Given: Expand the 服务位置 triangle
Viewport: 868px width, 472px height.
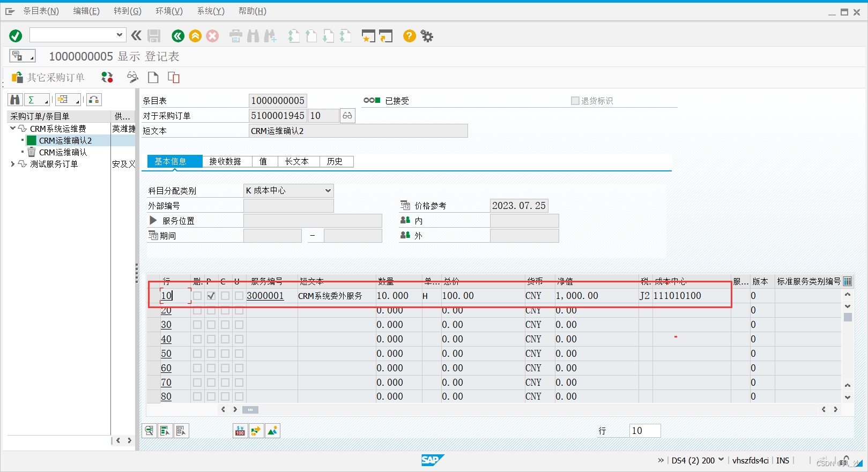Looking at the screenshot, I should click(153, 220).
